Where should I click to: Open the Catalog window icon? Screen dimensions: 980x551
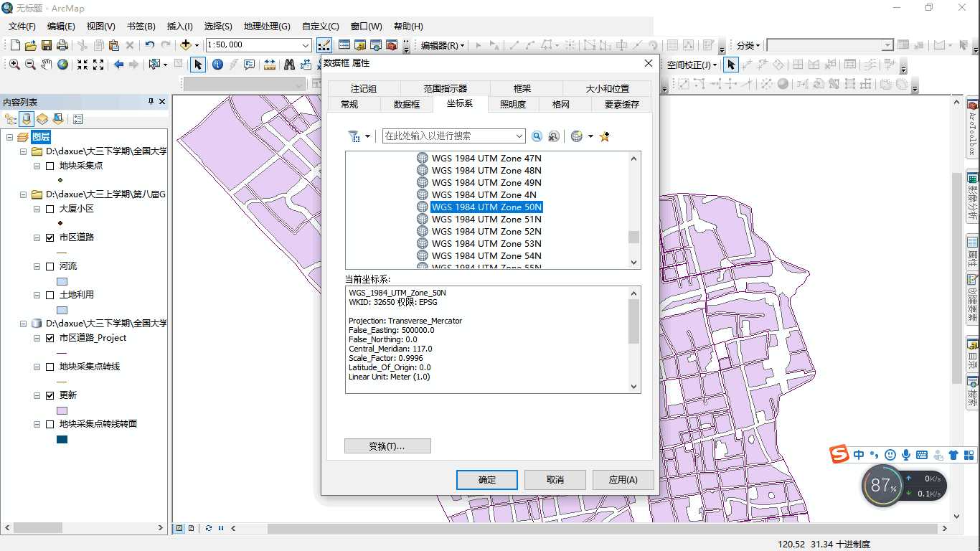click(360, 45)
